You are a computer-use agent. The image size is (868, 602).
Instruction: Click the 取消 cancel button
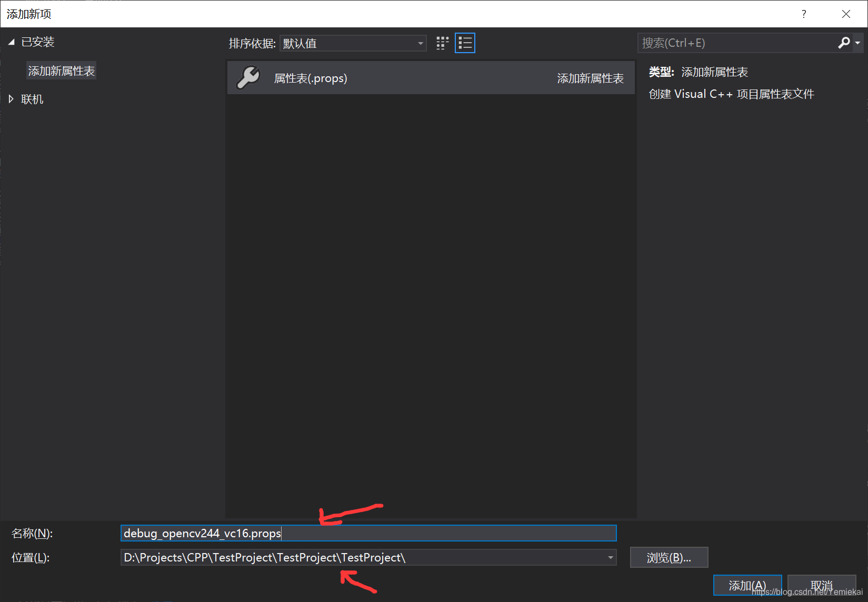point(822,585)
